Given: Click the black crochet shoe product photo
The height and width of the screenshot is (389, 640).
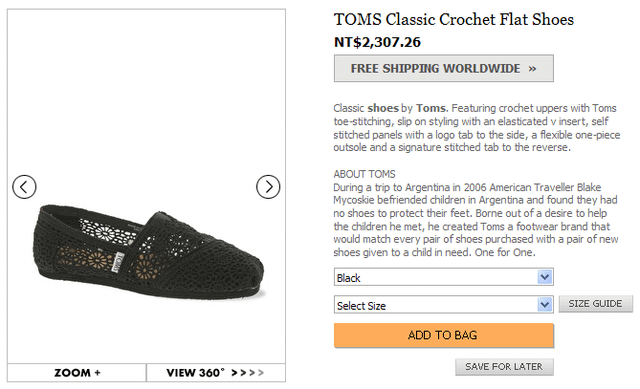Looking at the screenshot, I should pos(150,252).
